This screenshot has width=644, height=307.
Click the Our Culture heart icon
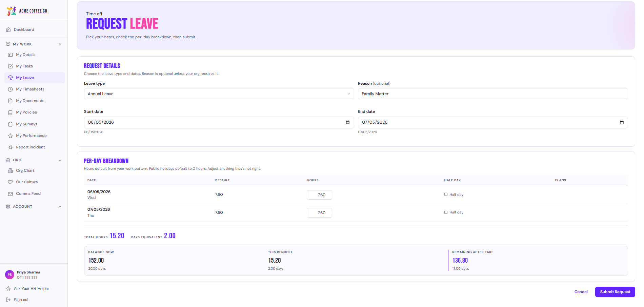point(11,182)
